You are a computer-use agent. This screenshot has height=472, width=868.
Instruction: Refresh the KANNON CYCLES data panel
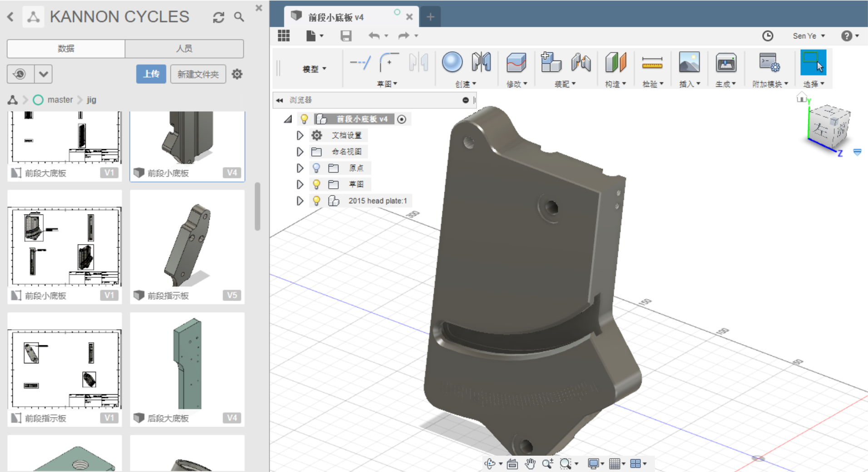pos(218,17)
